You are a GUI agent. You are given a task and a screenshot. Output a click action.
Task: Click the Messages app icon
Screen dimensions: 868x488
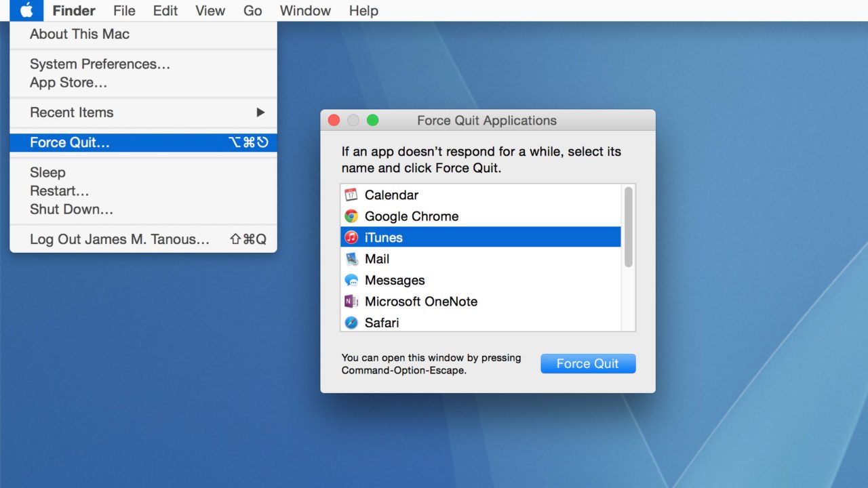(352, 280)
